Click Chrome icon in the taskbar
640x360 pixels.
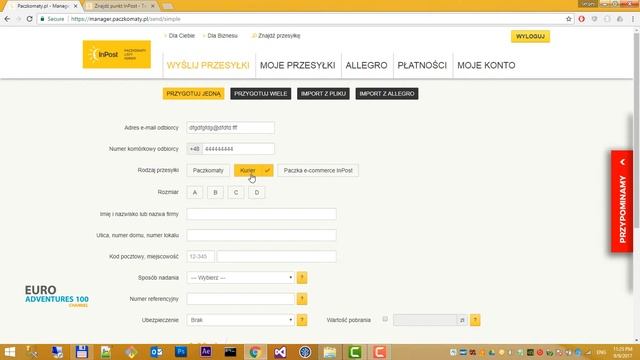click(x=255, y=352)
